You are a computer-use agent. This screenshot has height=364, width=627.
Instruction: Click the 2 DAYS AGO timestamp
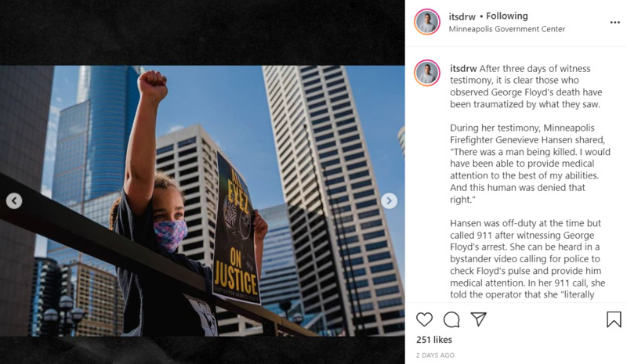click(435, 355)
